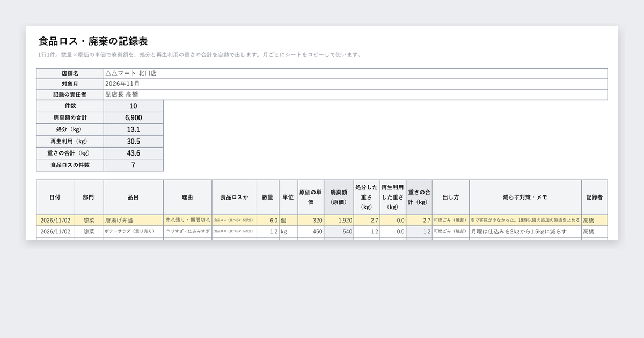Select the 原価の単価 column header
This screenshot has height=338, width=644.
tap(311, 197)
